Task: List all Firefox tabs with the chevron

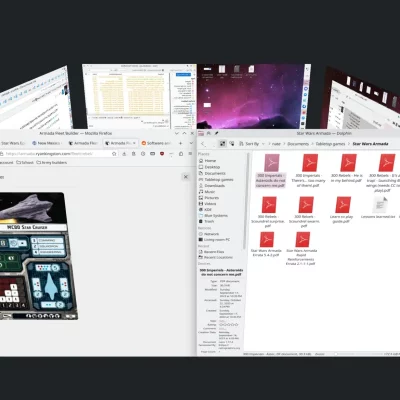Action: click(191, 143)
